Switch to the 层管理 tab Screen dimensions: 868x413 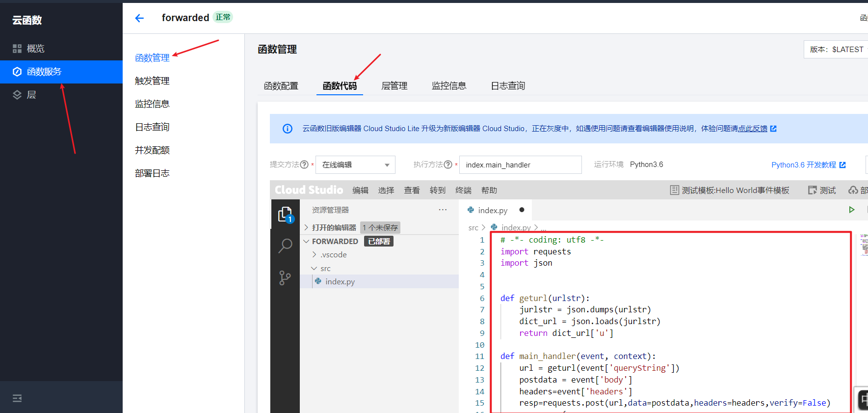(395, 86)
